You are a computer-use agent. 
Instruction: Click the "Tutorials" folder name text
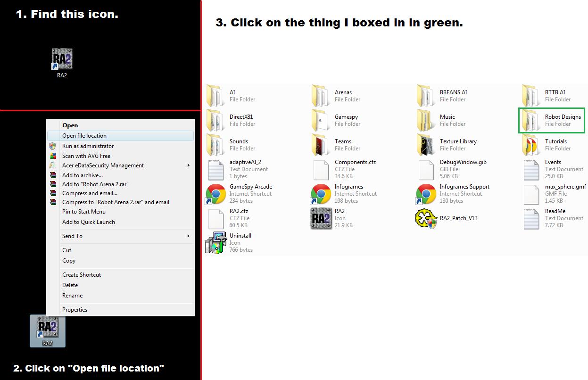point(556,141)
